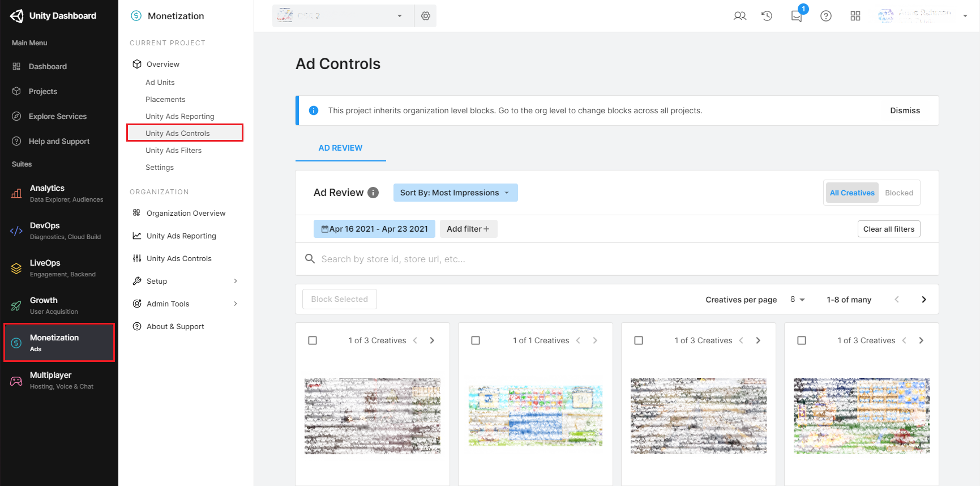
Task: Open Multiplayer gamepad icon
Action: [x=16, y=381]
